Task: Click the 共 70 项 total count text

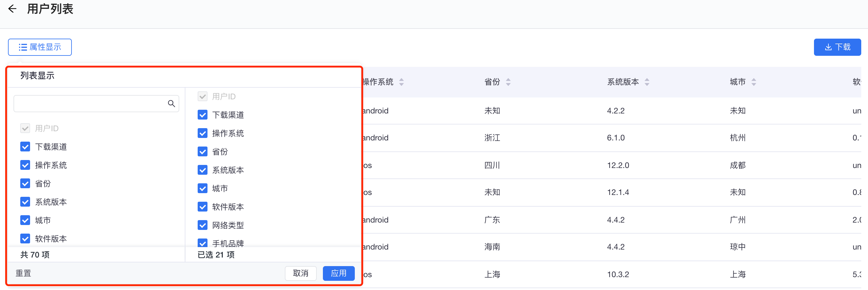Action: 35,255
